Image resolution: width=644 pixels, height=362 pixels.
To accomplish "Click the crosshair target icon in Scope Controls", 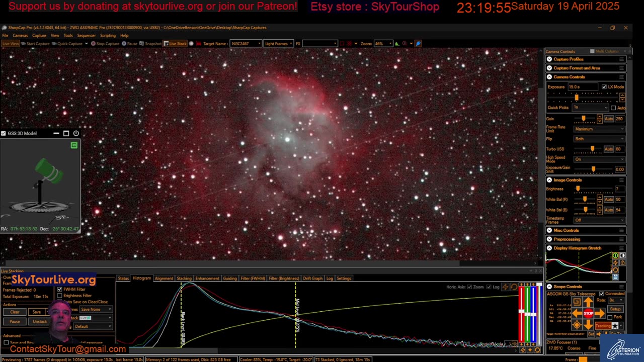I will tap(577, 325).
